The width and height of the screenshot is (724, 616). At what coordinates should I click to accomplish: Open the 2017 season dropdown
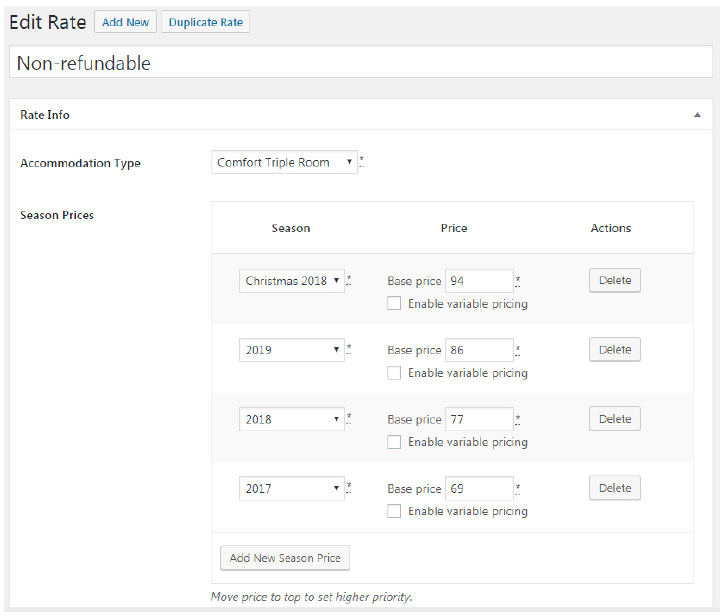coord(292,489)
